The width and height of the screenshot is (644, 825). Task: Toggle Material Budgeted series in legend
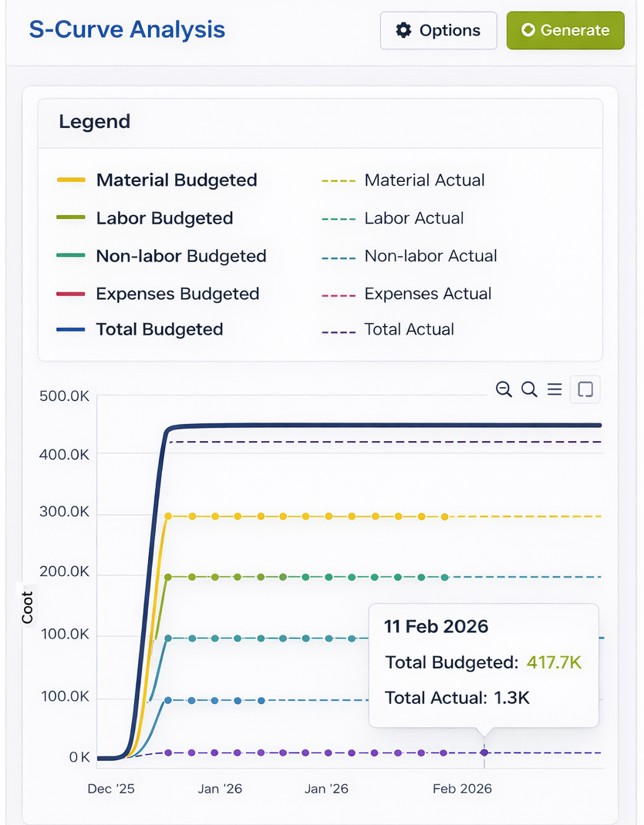[176, 180]
